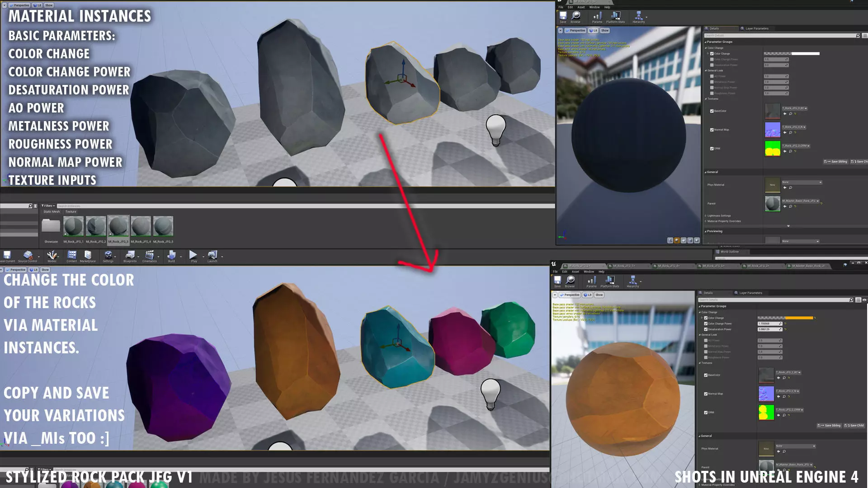Toggle Desaturation Power checkbox in lower editor
This screenshot has width=868, height=488.
pos(706,329)
